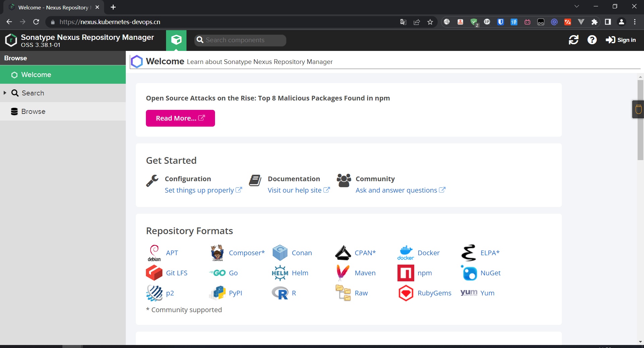The width and height of the screenshot is (644, 348).
Task: Click the Configuration wrench icon
Action: (152, 181)
